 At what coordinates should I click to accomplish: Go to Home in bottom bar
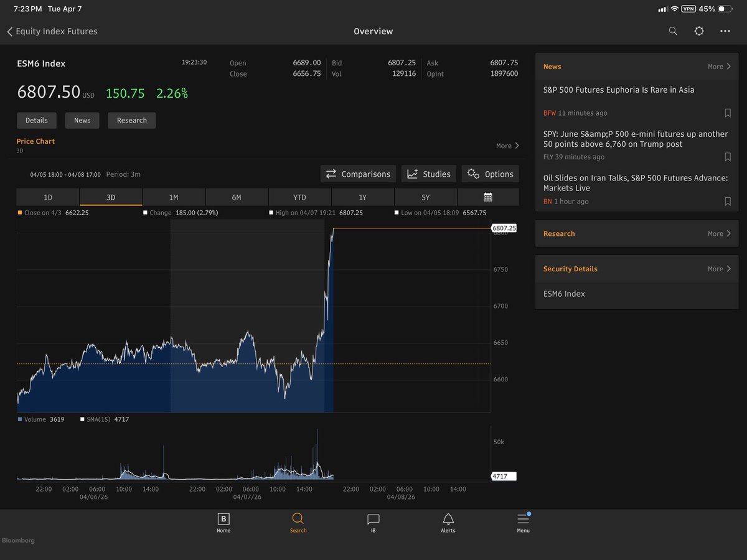(x=223, y=523)
